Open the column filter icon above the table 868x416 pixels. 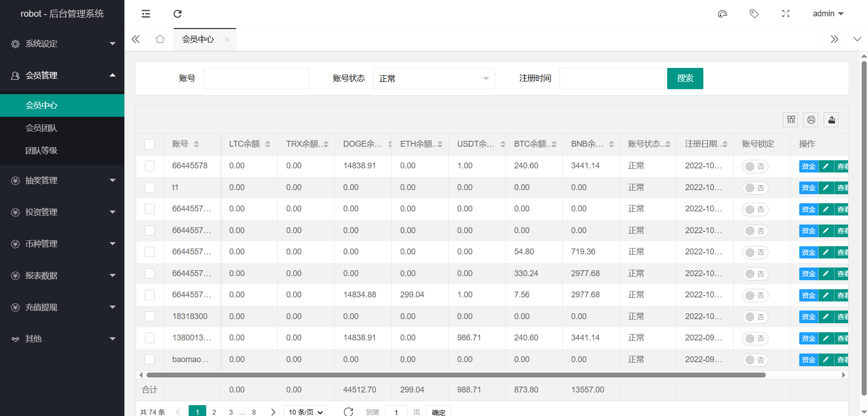791,120
